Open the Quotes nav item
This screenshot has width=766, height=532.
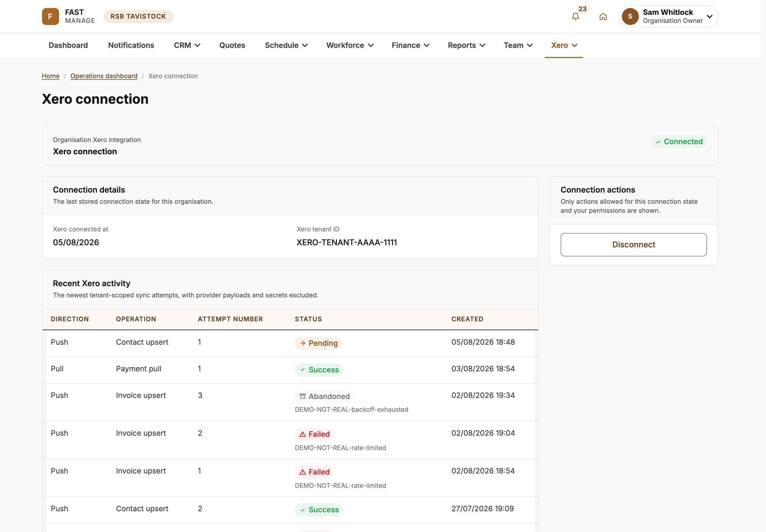(x=232, y=45)
